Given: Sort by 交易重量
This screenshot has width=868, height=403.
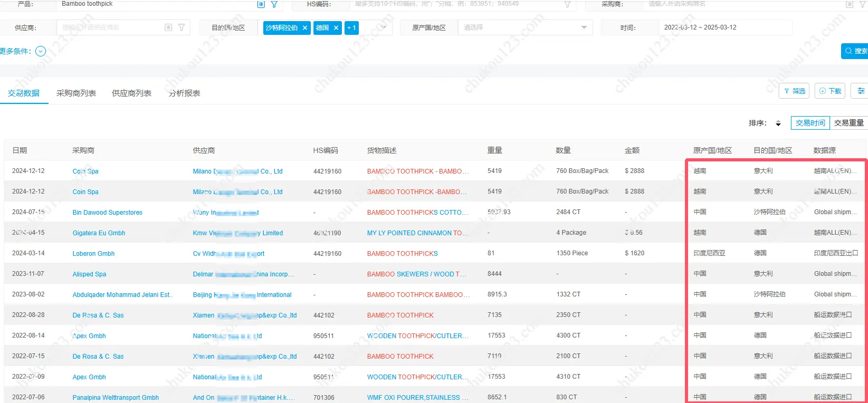Looking at the screenshot, I should (x=848, y=123).
